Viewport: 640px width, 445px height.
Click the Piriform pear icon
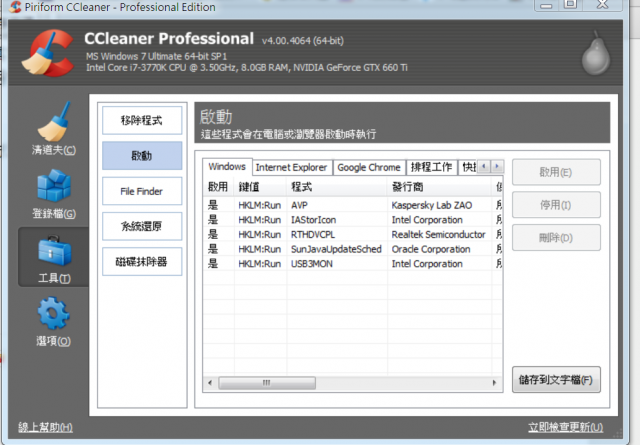pyautogui.click(x=596, y=54)
